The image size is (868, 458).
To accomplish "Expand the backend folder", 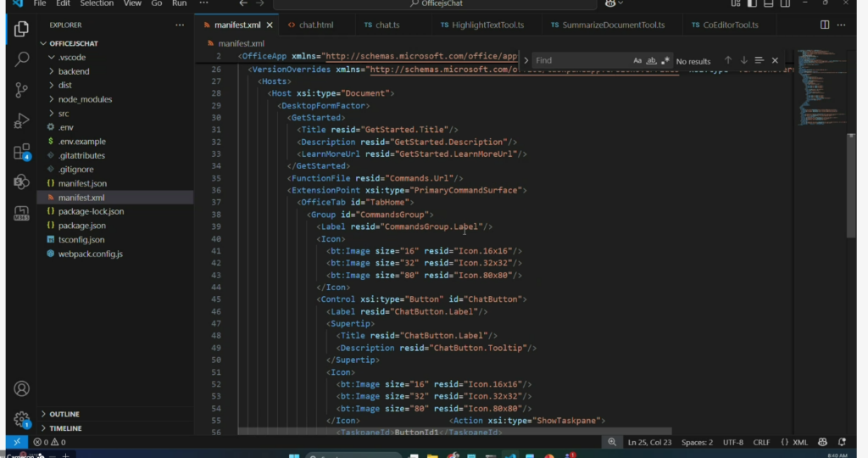I will (x=74, y=72).
